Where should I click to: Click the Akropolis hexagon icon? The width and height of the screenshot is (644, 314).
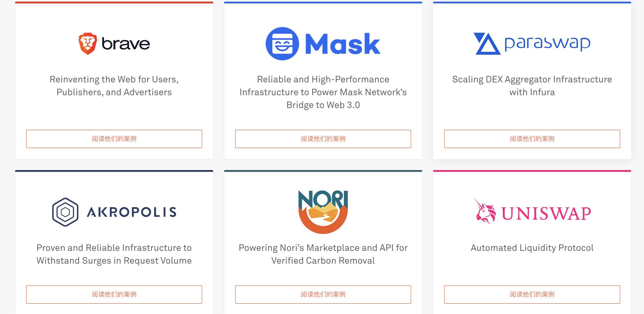pyautogui.click(x=65, y=212)
